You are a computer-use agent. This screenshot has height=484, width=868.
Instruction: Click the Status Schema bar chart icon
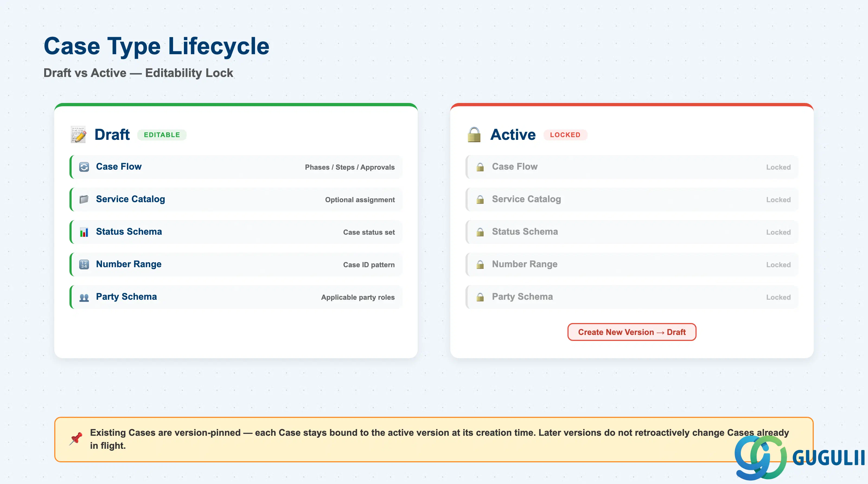84,232
